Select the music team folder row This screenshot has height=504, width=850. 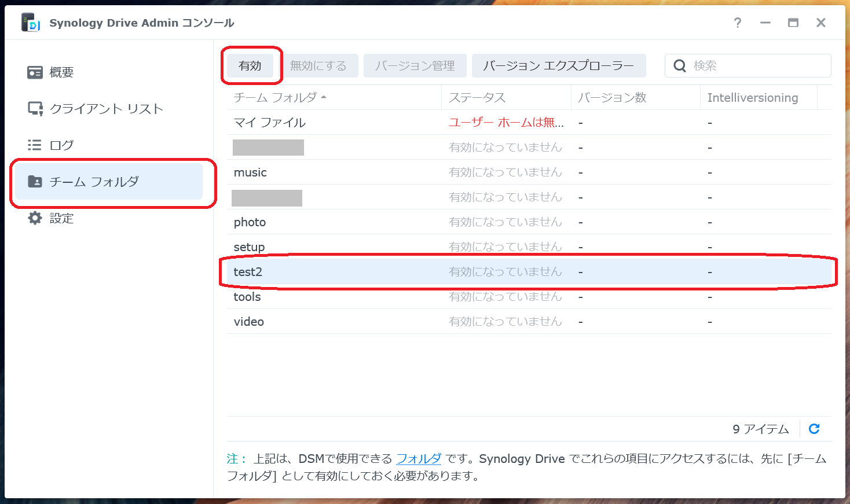(x=250, y=172)
